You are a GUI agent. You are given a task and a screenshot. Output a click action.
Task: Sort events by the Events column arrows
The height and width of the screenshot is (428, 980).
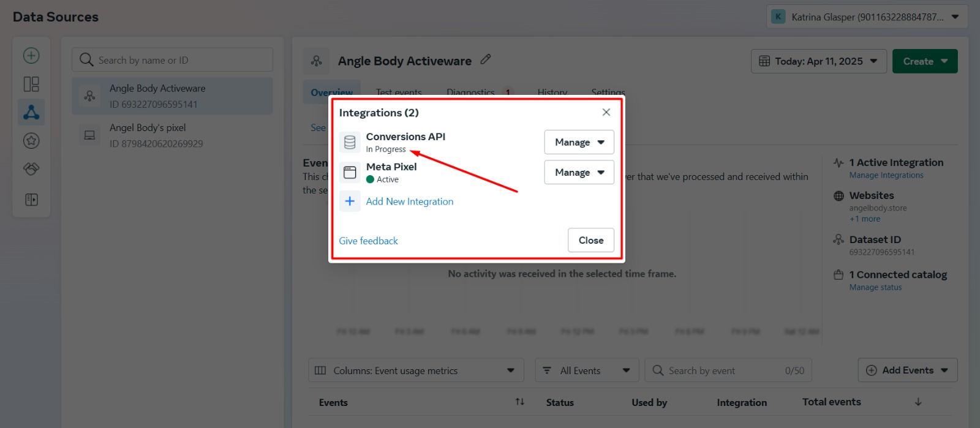tap(520, 402)
